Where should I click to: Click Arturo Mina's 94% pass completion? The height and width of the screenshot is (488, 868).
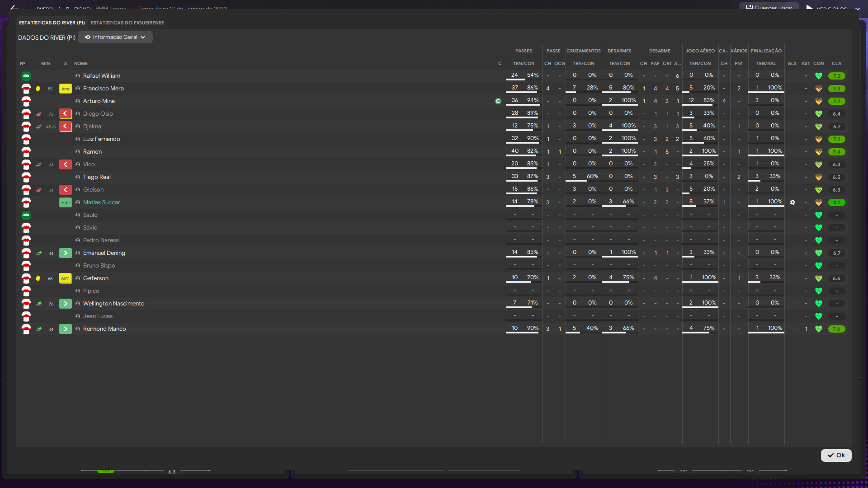pos(533,100)
